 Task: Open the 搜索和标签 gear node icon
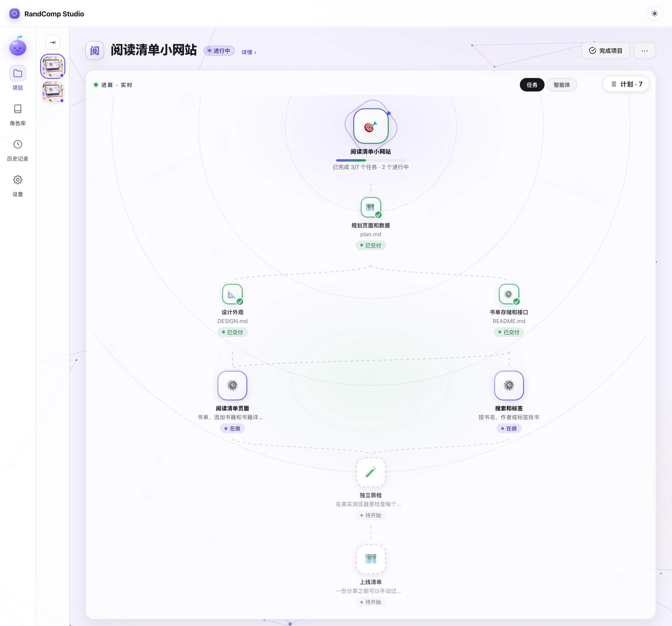point(509,386)
